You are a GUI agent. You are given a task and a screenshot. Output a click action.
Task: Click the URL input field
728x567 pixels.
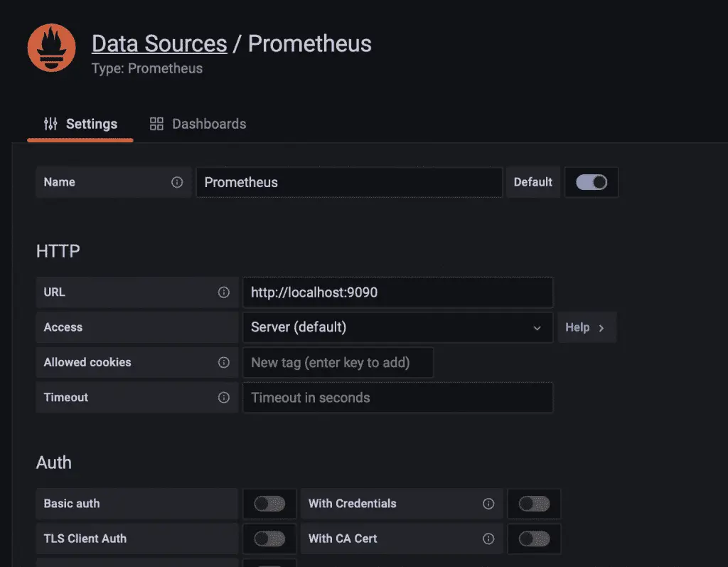click(397, 292)
